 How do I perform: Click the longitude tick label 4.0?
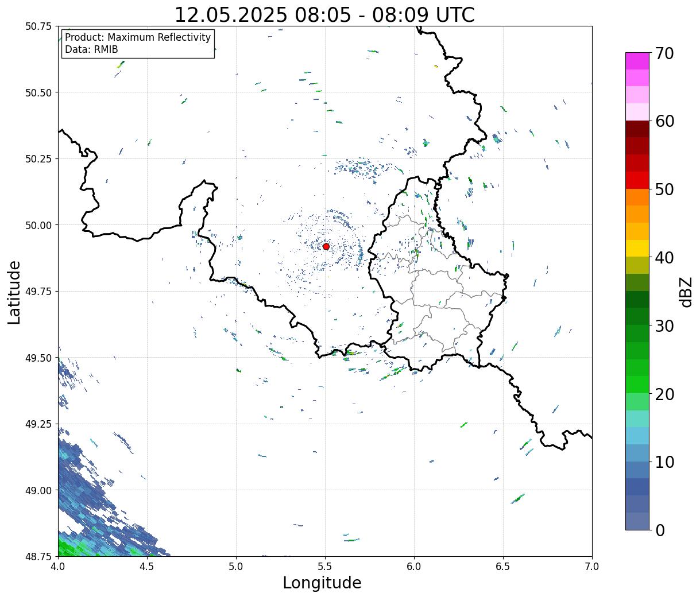pyautogui.click(x=58, y=567)
